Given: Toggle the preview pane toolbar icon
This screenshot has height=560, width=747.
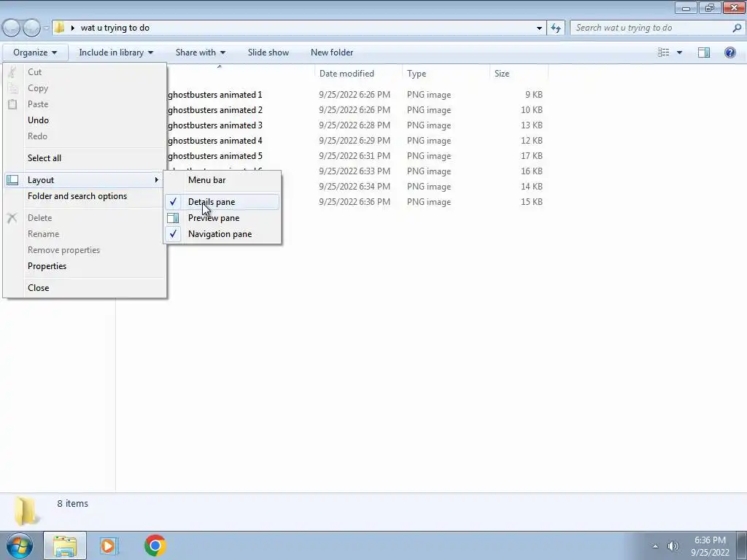Looking at the screenshot, I should tap(704, 52).
